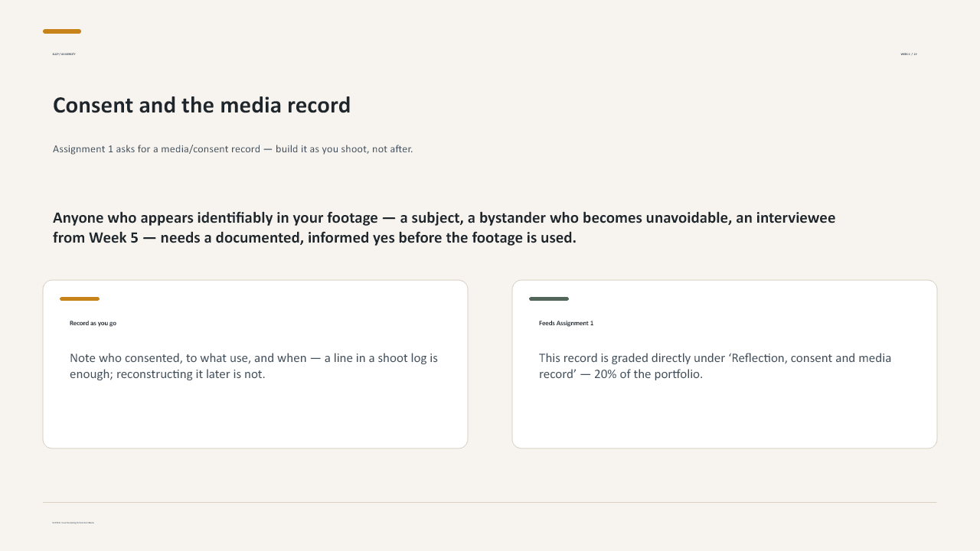Click the small header label above the title
This screenshot has height=551, width=980.
64,54
